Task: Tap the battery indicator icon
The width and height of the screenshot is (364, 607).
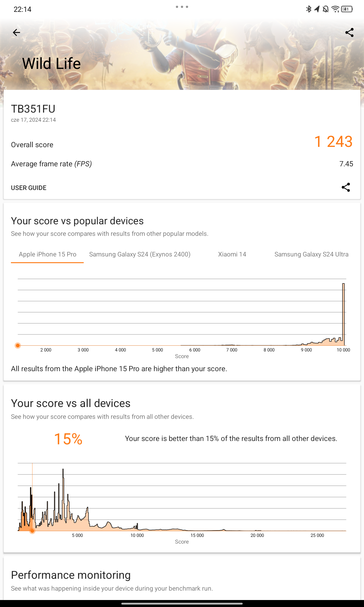Action: point(347,9)
